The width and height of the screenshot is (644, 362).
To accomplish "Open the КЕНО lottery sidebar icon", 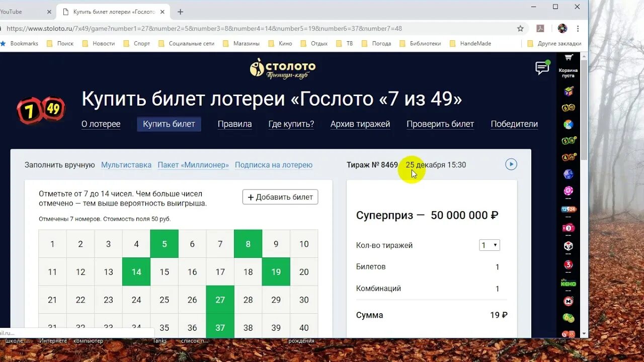I will [569, 284].
